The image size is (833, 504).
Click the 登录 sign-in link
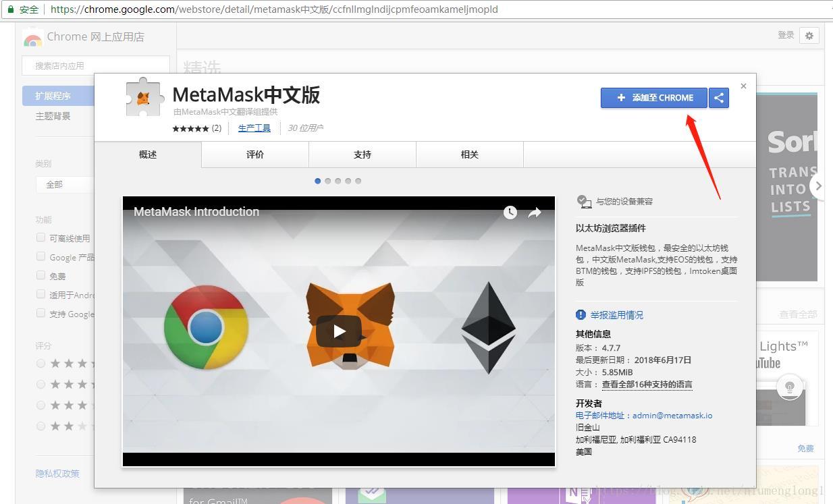click(x=786, y=35)
